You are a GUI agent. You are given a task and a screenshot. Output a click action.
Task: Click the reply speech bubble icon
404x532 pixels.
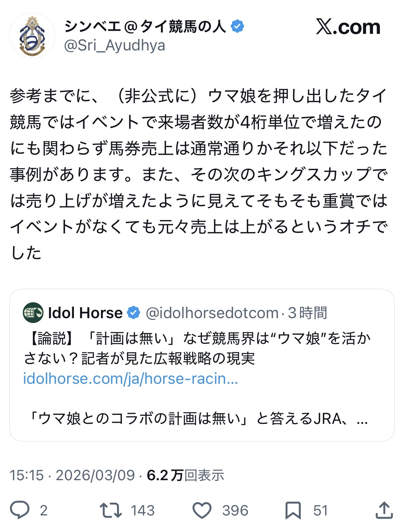[x=20, y=510]
